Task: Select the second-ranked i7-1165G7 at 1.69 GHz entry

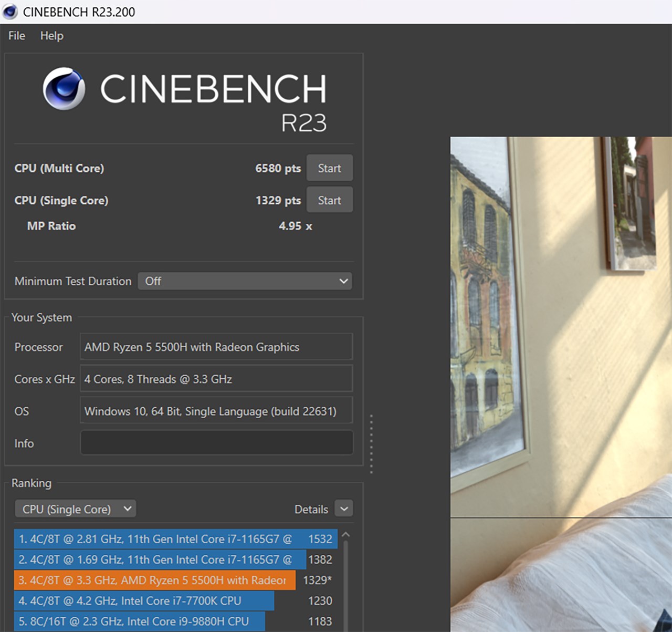Action: tap(157, 560)
